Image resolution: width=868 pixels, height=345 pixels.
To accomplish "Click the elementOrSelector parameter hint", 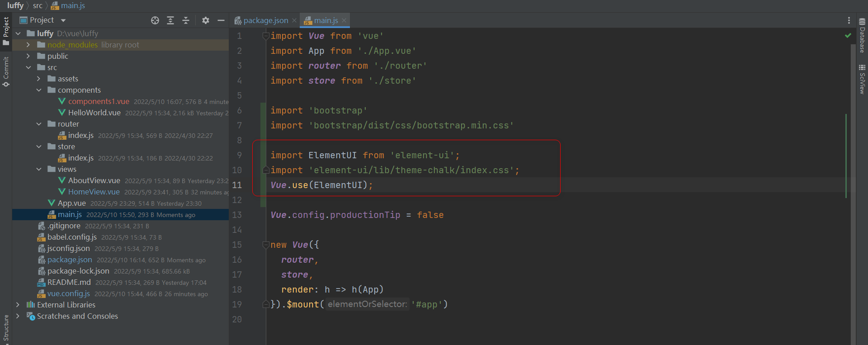I will coord(368,304).
